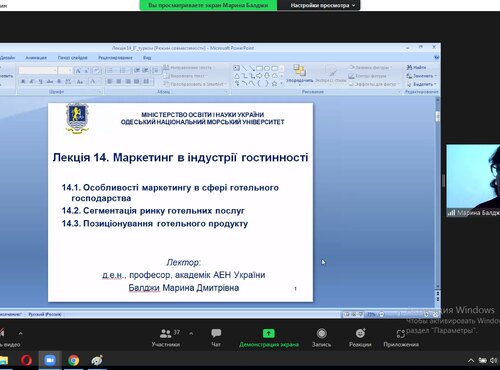Increase list indent level
500x370 pixels.
point(145,70)
